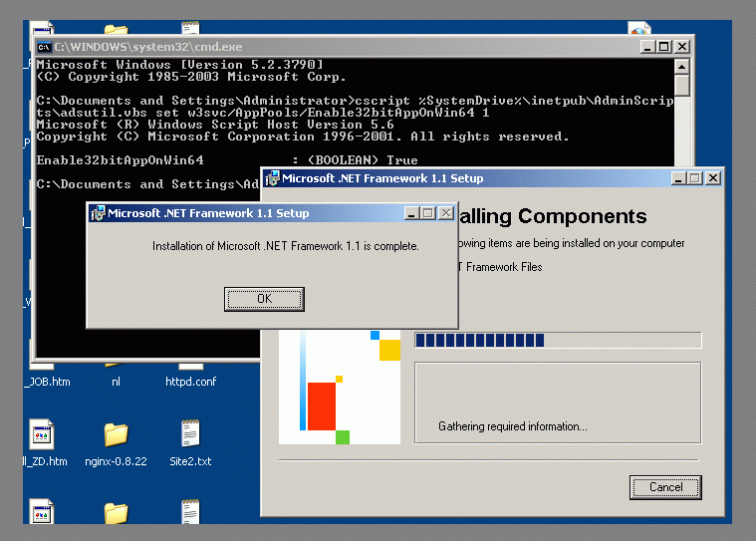The height and width of the screenshot is (541, 756).
Task: Click the setup artwork graphic panel
Action: click(340, 388)
